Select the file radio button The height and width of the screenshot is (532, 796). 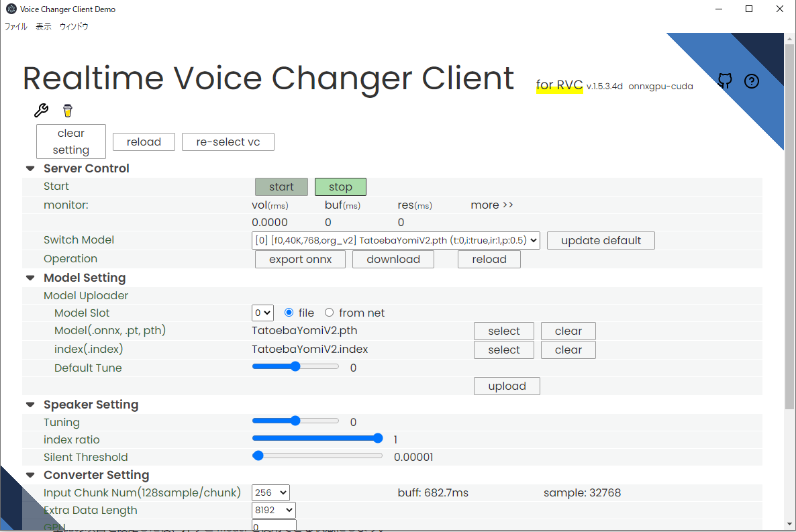click(x=289, y=312)
